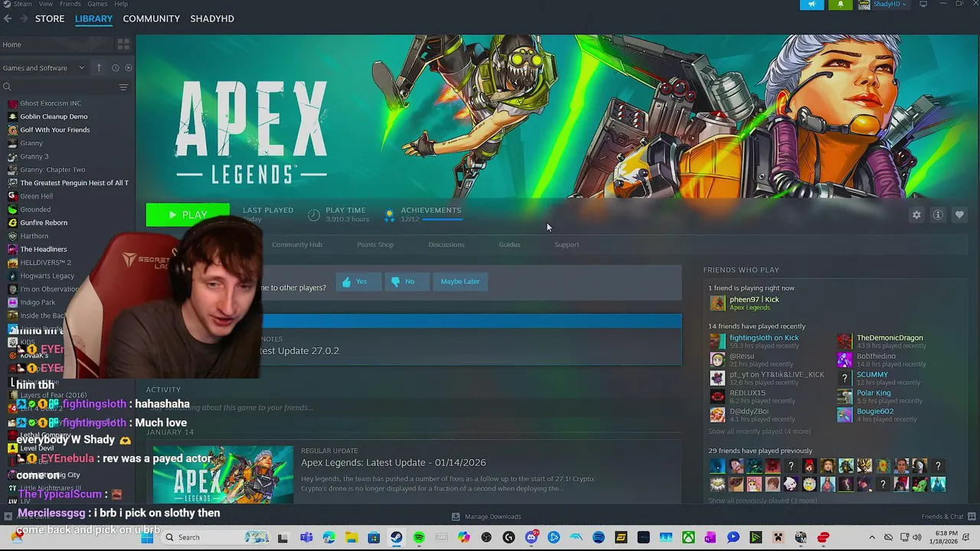Open Manage Downloads
Screen dimensions: 980x551
pos(486,517)
